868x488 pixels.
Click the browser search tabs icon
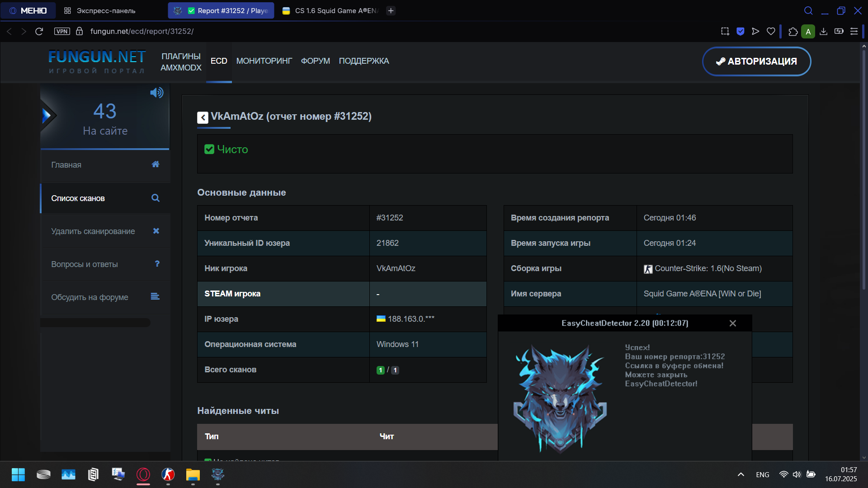coord(808,10)
